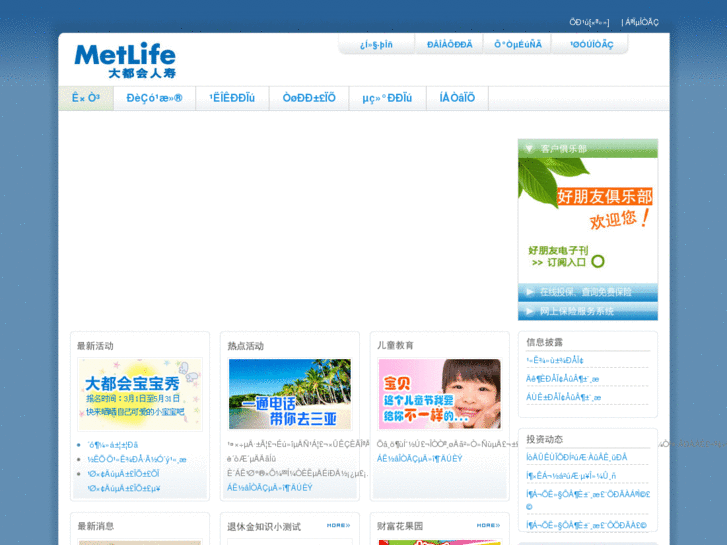Open the "Ê× Ò³" navigation tab
The image size is (727, 545).
[x=86, y=98]
